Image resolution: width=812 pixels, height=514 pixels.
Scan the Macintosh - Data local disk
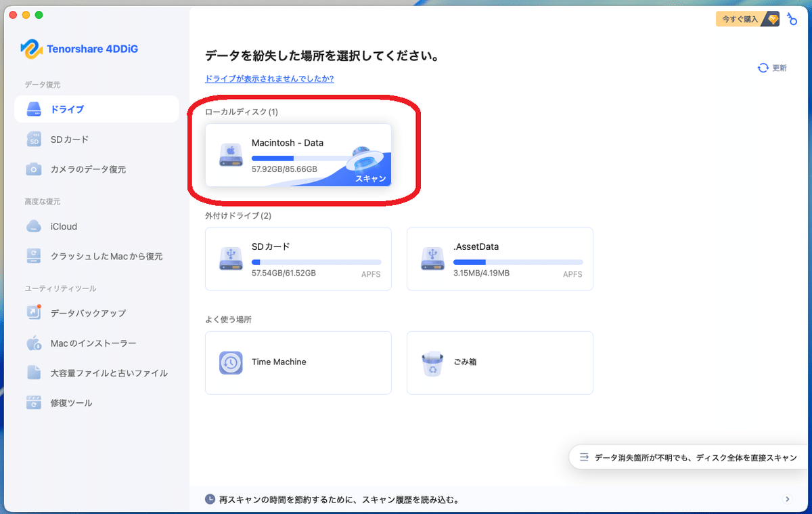298,154
